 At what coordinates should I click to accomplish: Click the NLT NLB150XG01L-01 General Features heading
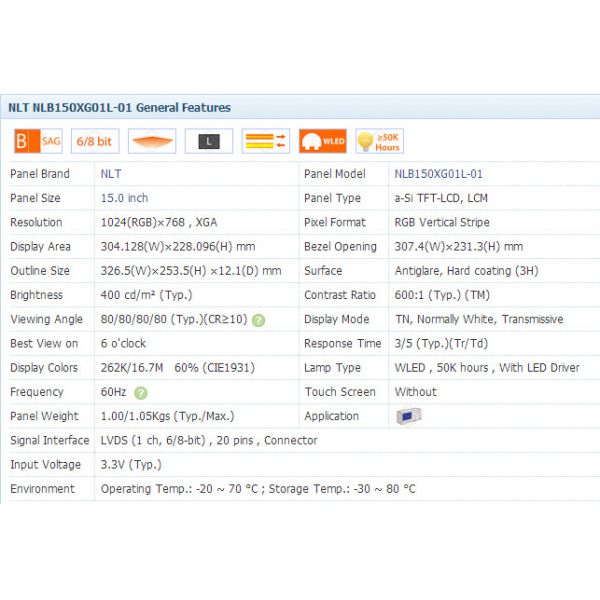click(x=119, y=107)
